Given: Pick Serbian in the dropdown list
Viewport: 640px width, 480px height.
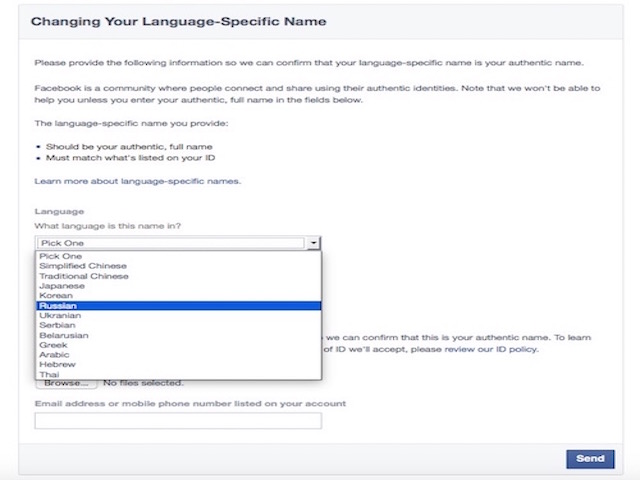Looking at the screenshot, I should [x=178, y=325].
